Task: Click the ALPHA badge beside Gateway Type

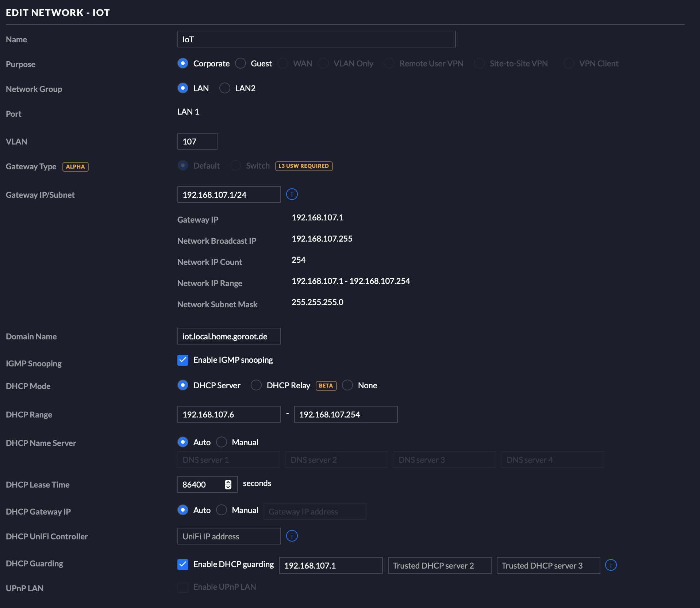Action: (x=76, y=166)
